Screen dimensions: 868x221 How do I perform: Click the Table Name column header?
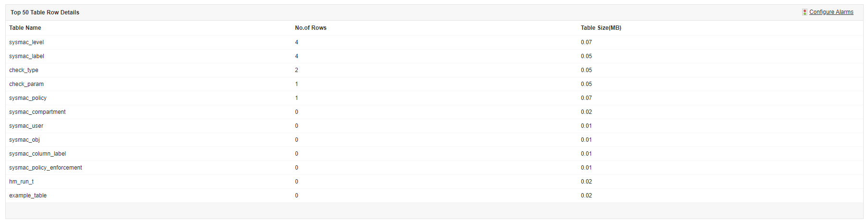pyautogui.click(x=25, y=28)
